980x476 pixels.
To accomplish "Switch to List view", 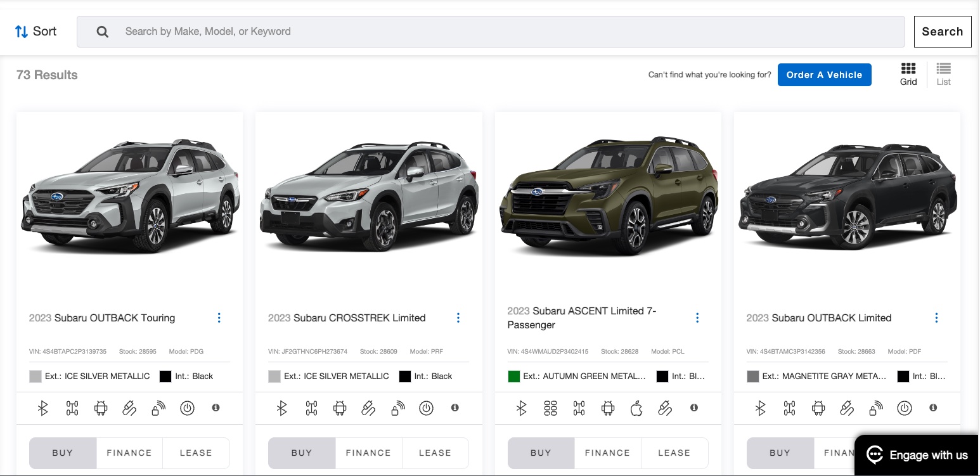I will click(943, 74).
